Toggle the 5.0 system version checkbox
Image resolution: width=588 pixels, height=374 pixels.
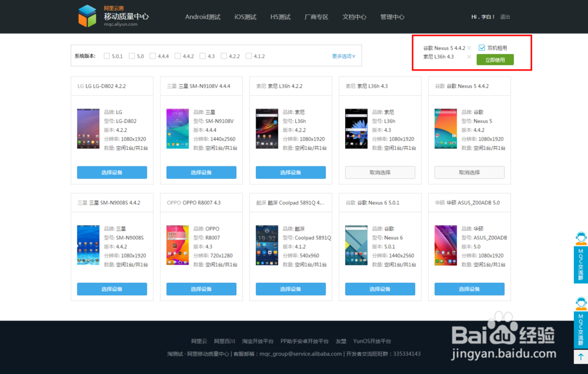[132, 56]
